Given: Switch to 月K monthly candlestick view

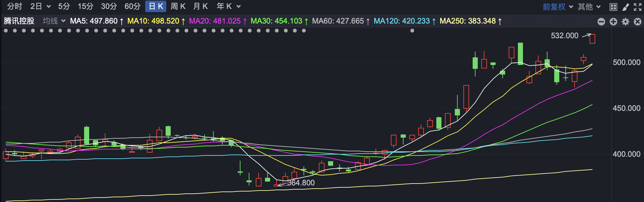Looking at the screenshot, I should coord(201,6).
